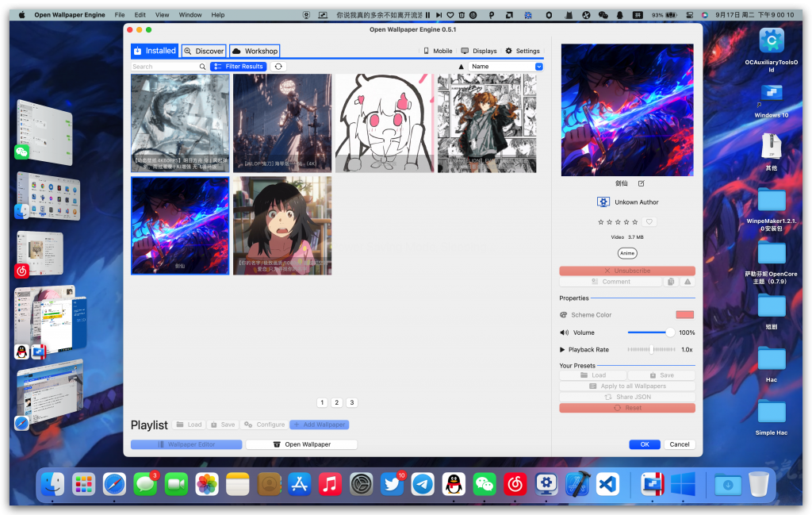The height and width of the screenshot is (515, 812).
Task: Open the Open Wallpaper Engine app menu
Action: point(70,15)
